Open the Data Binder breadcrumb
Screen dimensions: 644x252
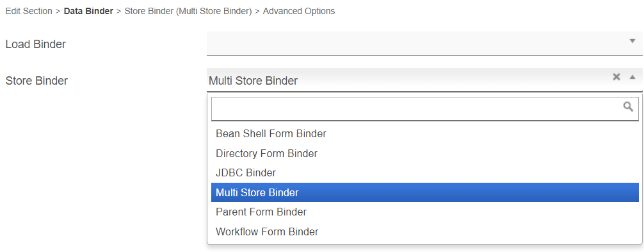88,11
